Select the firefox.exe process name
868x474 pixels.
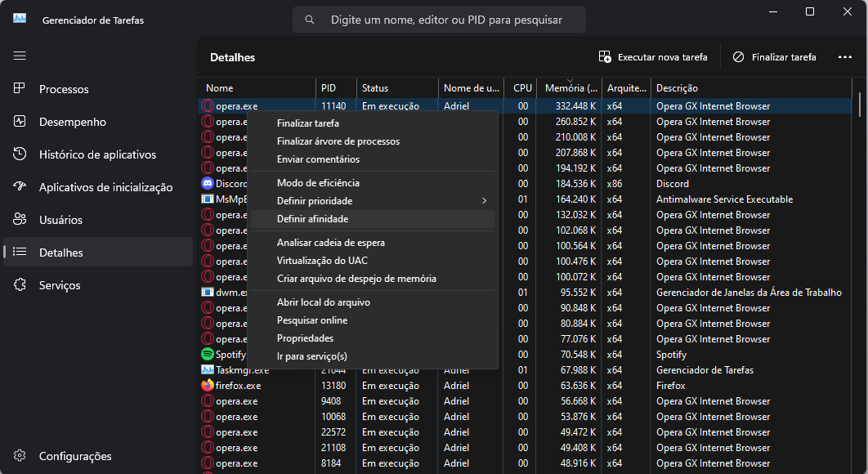coord(238,386)
